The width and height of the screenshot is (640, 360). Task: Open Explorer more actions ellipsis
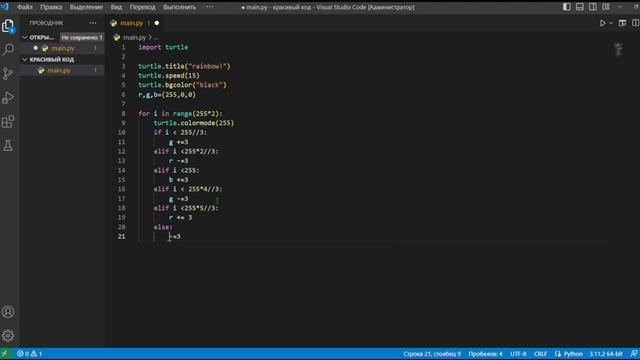pos(93,23)
